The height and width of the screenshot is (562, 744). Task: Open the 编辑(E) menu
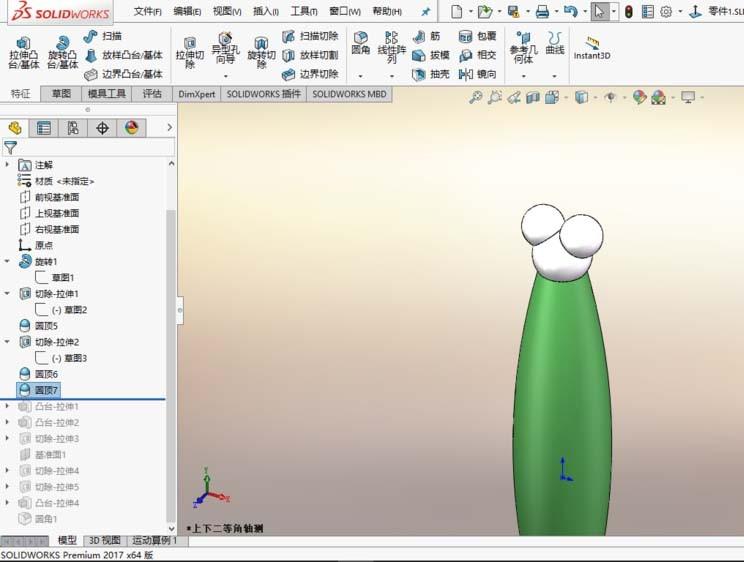(187, 11)
